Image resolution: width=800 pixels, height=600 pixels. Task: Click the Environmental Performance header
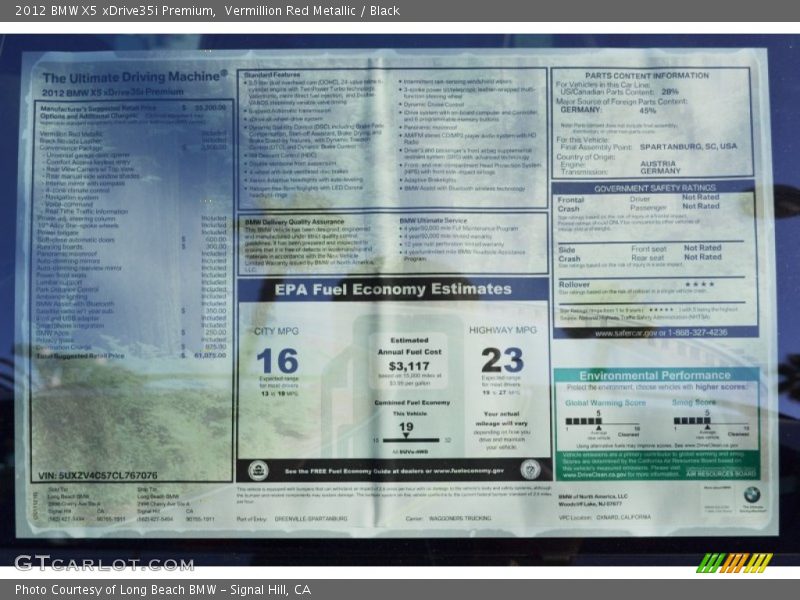[655, 376]
